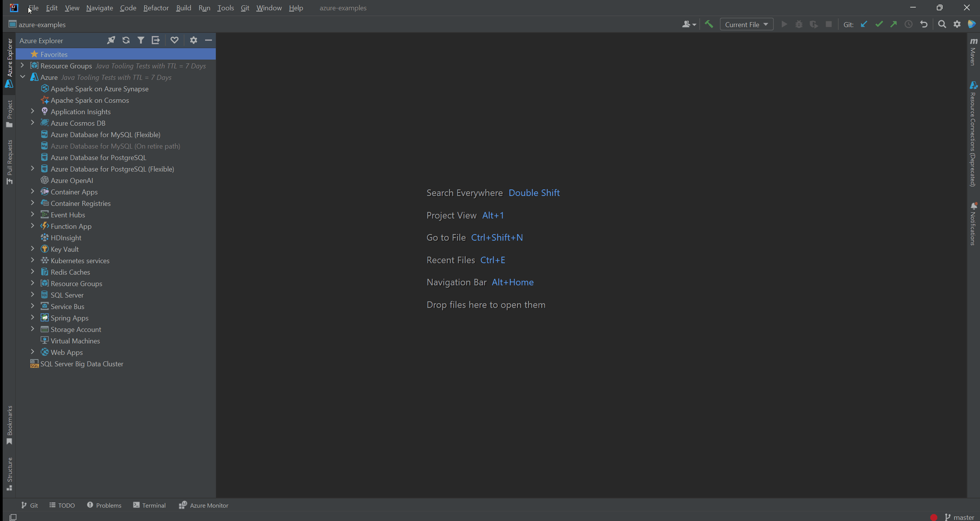980x521 pixels.
Task: Open the Notifications side panel
Action: 973,224
